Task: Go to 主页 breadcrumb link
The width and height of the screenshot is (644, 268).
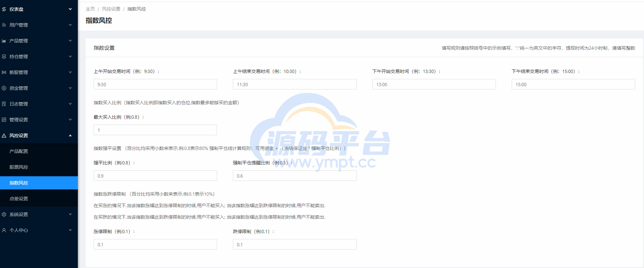Action: pyautogui.click(x=90, y=9)
